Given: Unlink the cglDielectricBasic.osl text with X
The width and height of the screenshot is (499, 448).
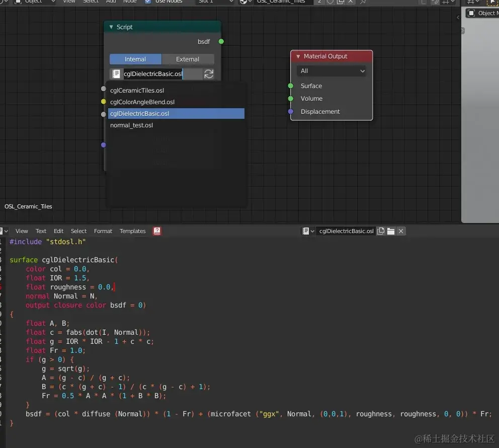Looking at the screenshot, I should click(x=401, y=231).
